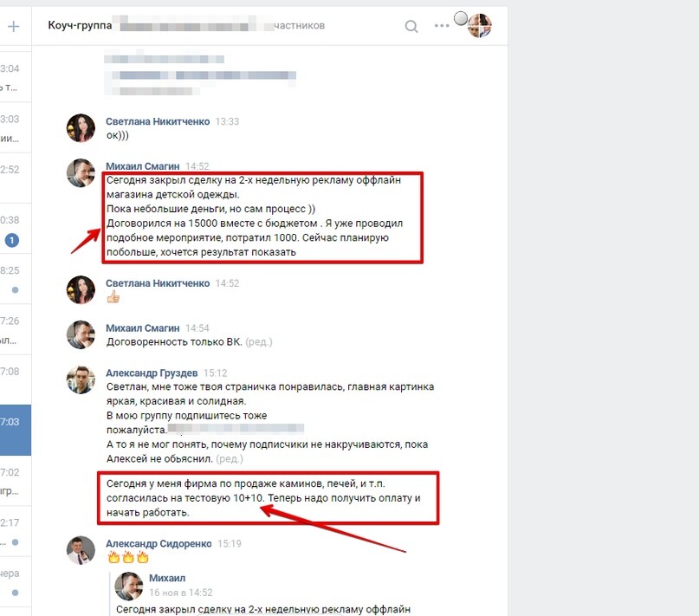
Task: Click Александр Груздев profile avatar
Action: 81,379
